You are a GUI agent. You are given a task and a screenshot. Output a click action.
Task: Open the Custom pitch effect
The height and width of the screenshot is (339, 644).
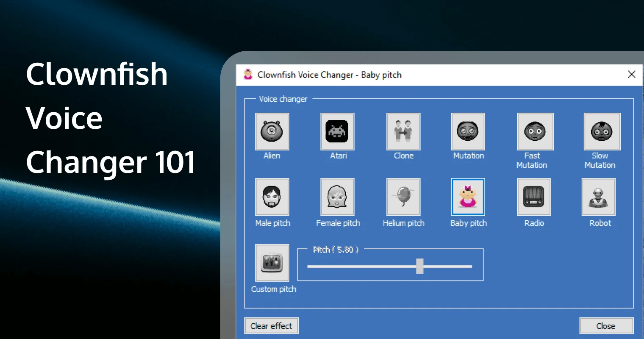pyautogui.click(x=272, y=263)
